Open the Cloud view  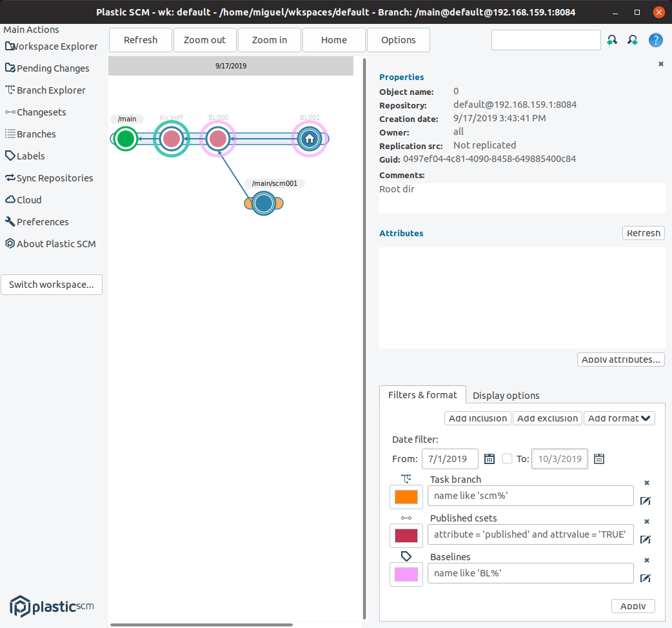(x=28, y=199)
